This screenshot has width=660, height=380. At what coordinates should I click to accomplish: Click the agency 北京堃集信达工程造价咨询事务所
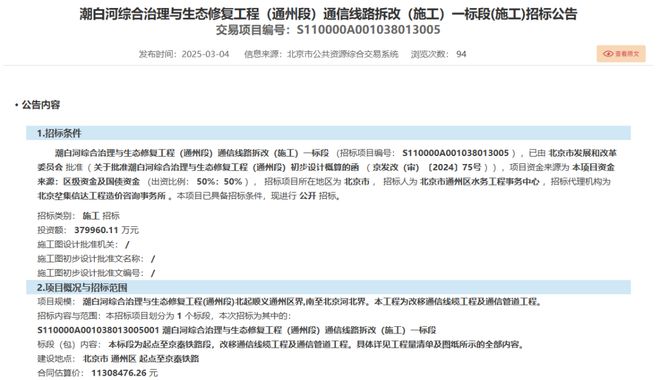point(101,196)
